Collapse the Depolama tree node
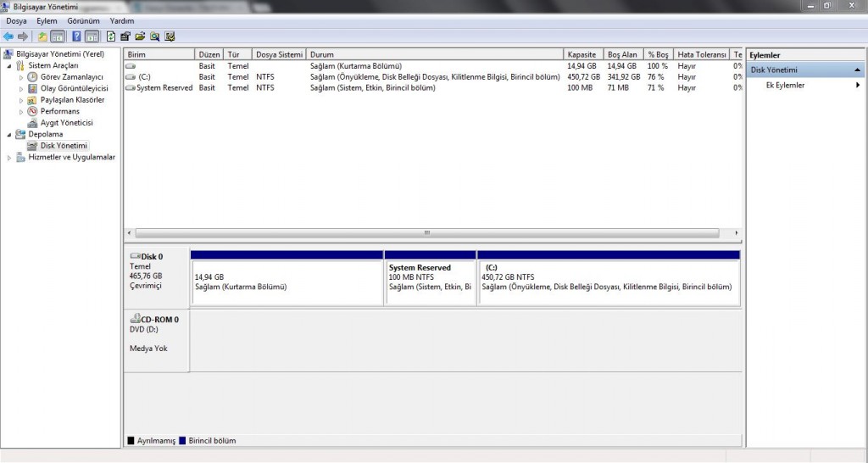Image resolution: width=868 pixels, height=463 pixels. 9,134
